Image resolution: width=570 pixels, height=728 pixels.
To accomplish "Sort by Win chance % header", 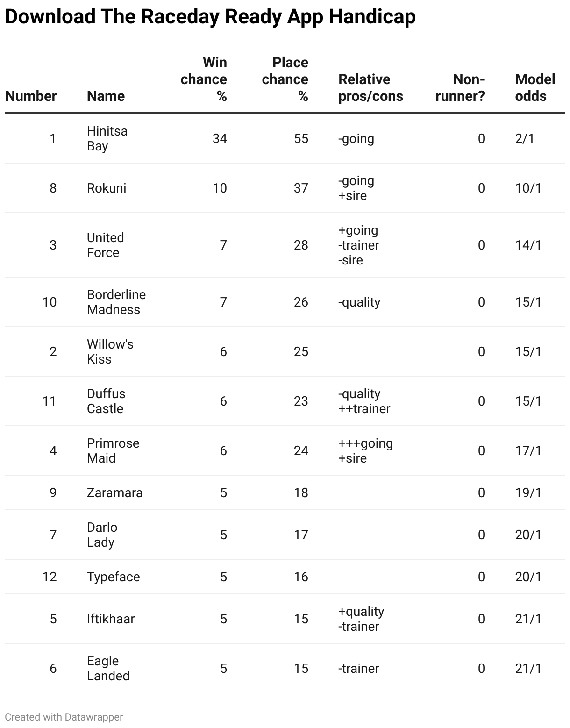I will [204, 79].
